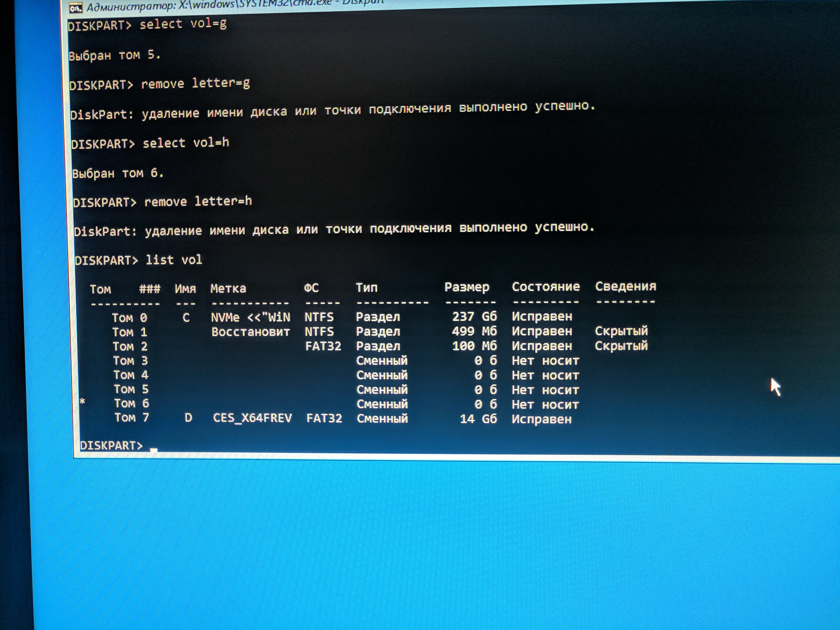Click the 'Сведения' column header
840x630 pixels.
click(x=625, y=286)
